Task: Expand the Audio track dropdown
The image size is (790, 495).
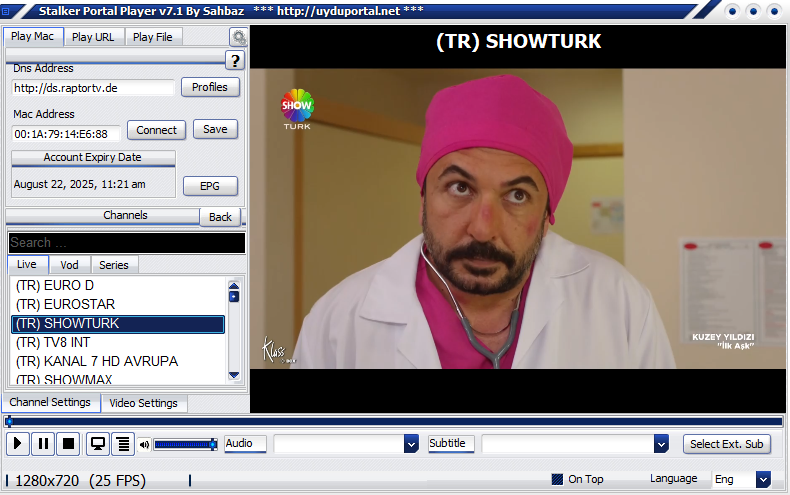Action: [411, 444]
